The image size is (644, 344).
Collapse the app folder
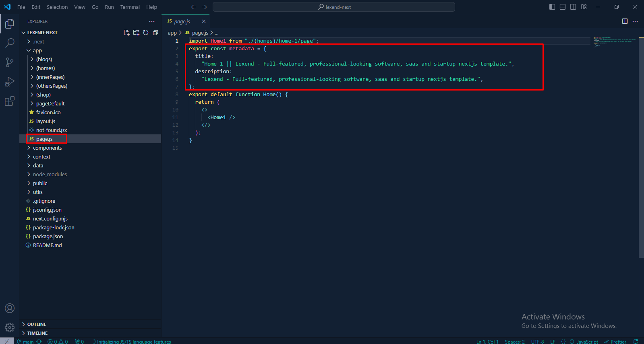[x=90, y=50]
